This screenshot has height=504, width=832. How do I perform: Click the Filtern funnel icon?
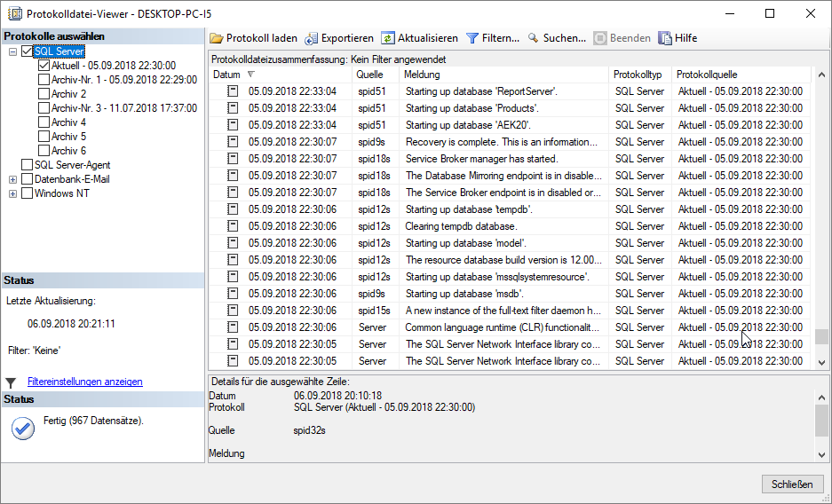pyautogui.click(x=472, y=38)
